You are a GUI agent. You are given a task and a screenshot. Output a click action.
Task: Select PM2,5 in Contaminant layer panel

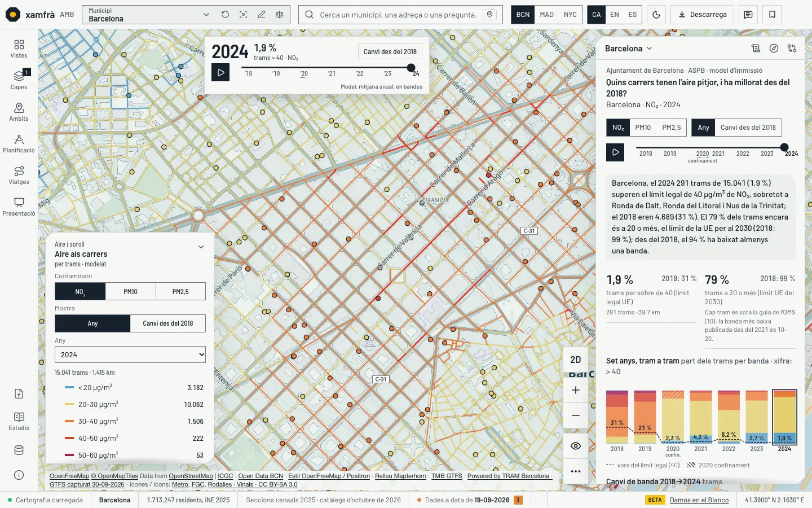(180, 292)
